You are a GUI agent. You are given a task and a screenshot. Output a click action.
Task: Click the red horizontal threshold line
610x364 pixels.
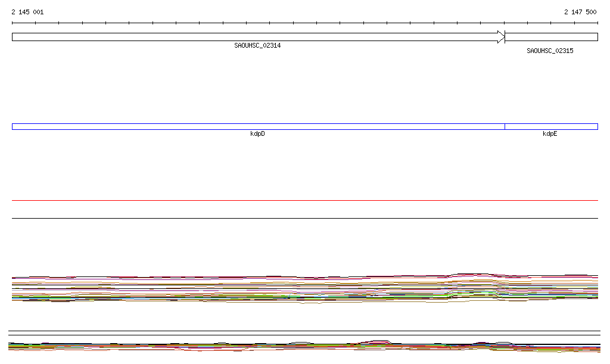(305, 201)
